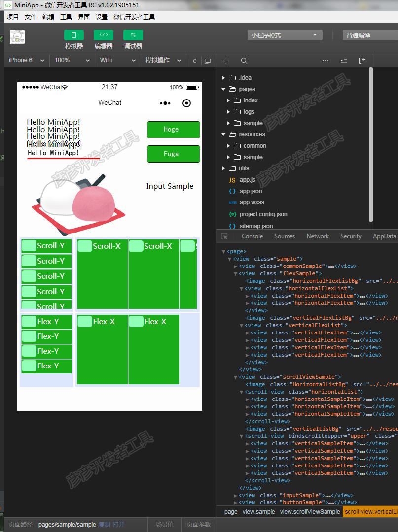The height and width of the screenshot is (532, 398).
Task: Mute the simulator sound icon
Action: click(195, 61)
